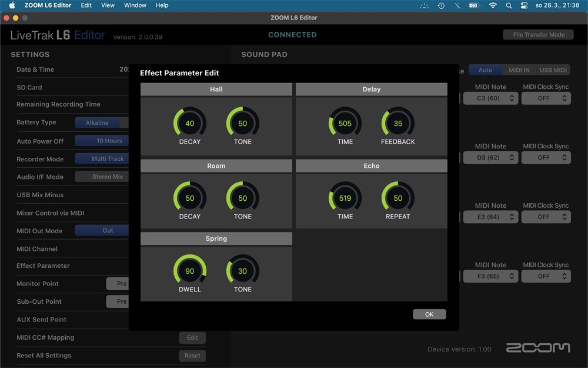Click the File Transfer Mode button

click(539, 35)
